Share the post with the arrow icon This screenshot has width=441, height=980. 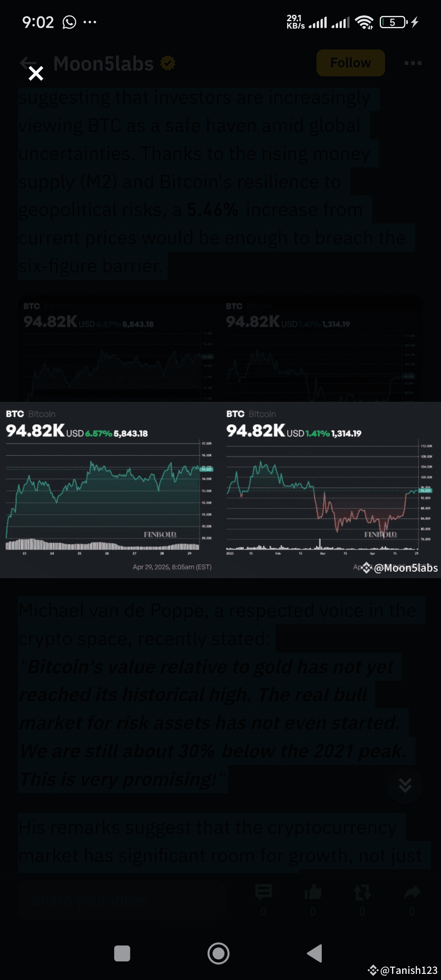pos(412,893)
